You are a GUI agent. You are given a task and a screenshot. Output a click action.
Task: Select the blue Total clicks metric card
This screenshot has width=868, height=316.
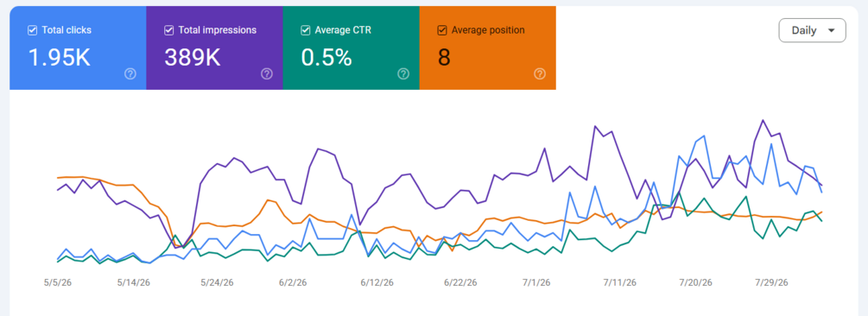pyautogui.click(x=78, y=47)
